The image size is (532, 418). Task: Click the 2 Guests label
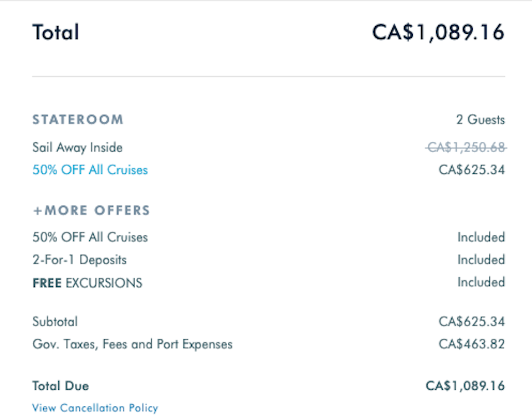pyautogui.click(x=480, y=120)
